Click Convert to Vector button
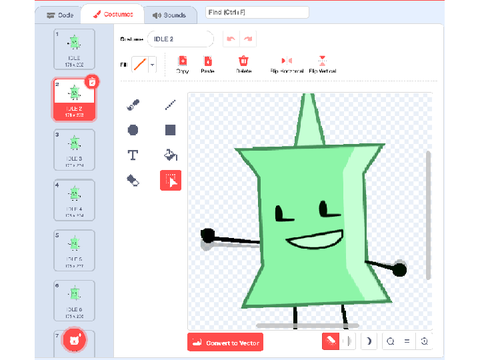Screen dimensions: 480x360 point(225,342)
